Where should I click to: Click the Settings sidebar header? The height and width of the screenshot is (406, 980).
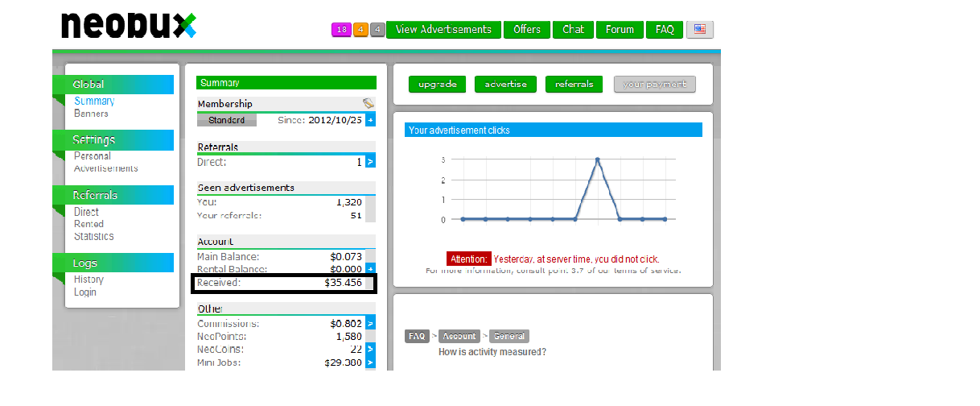coord(113,140)
